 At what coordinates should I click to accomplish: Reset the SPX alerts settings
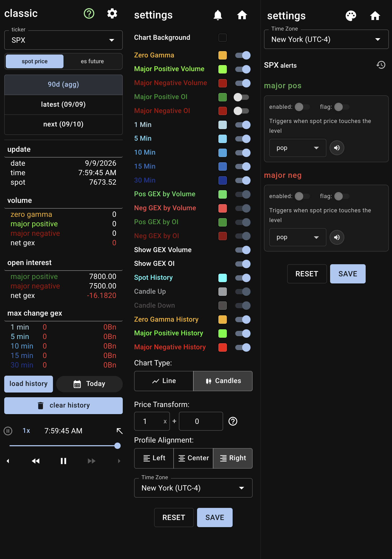coord(307,274)
